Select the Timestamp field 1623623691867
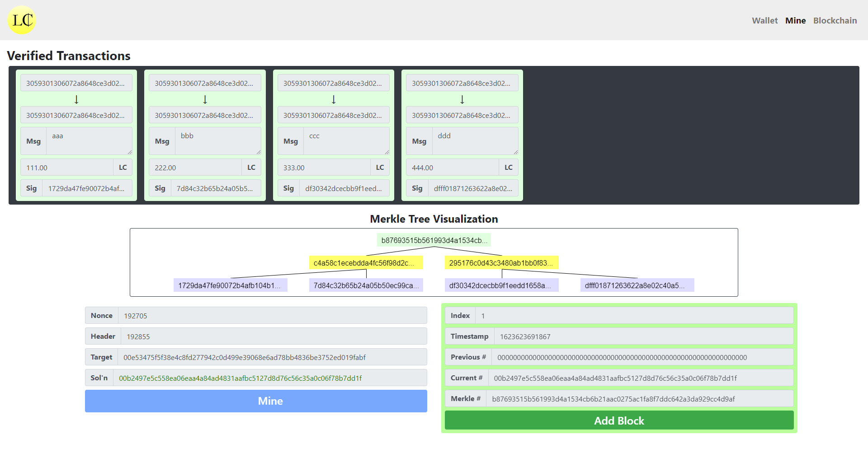This screenshot has width=868, height=453. coord(644,336)
